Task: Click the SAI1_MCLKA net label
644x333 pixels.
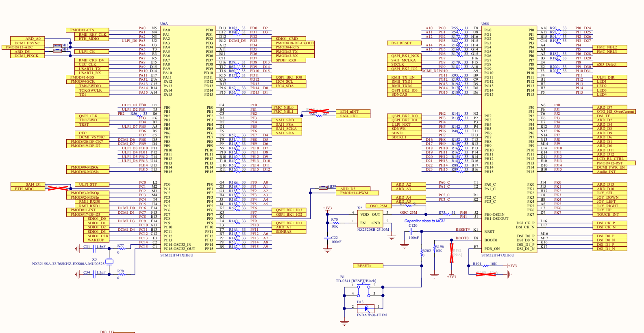Action: pyautogui.click(x=404, y=60)
